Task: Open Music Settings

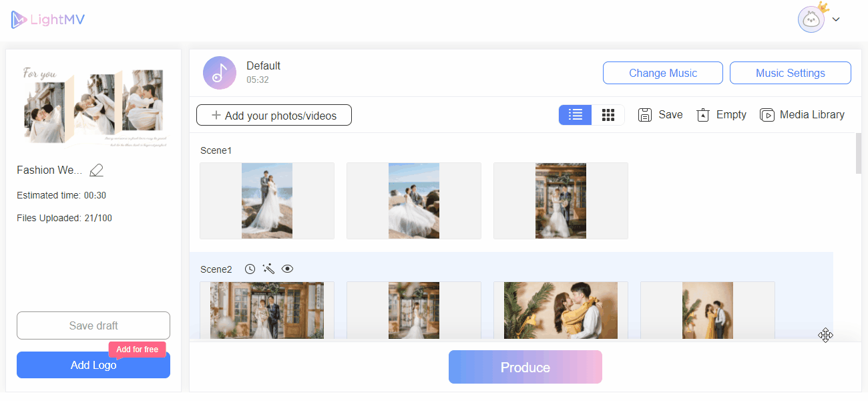Action: [x=790, y=72]
